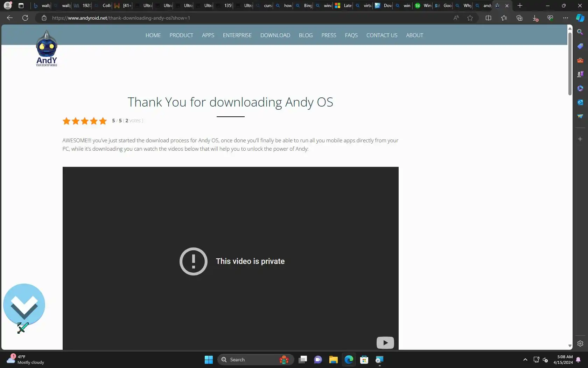Open Microsoft Store from the taskbar
Screen dimensions: 588x368
tap(364, 360)
